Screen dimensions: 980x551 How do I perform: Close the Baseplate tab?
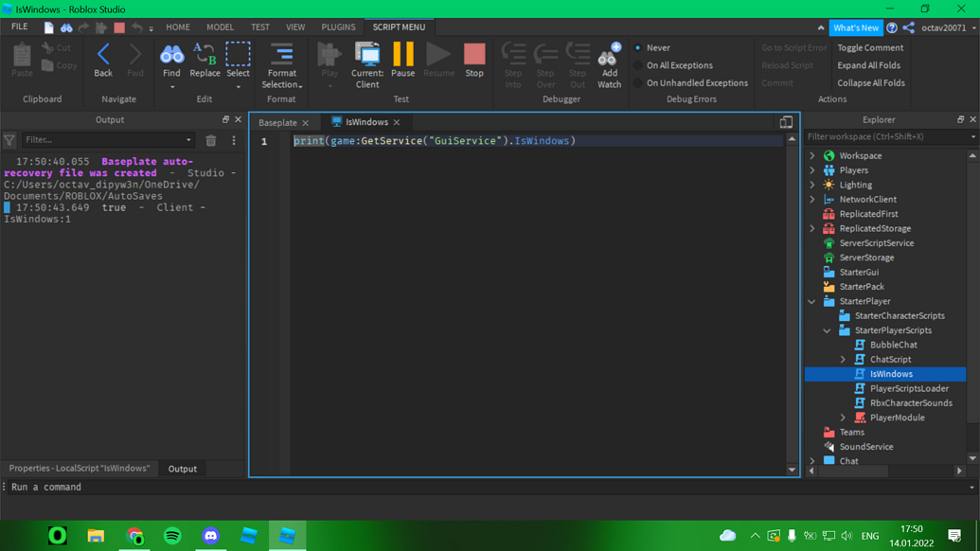point(305,123)
